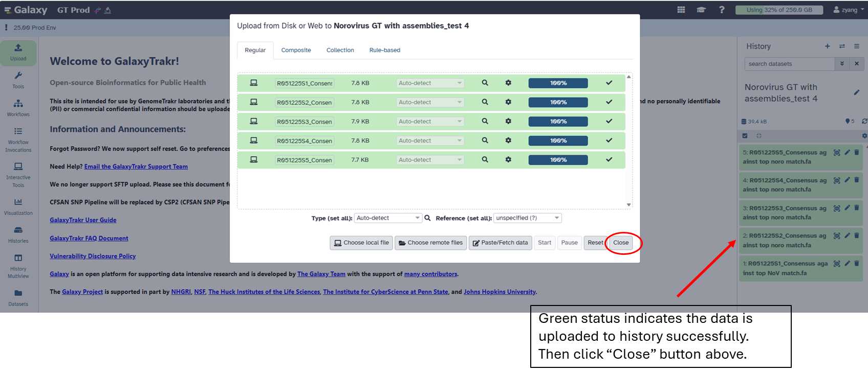Toggle the select-all datasets checkbox in history
This screenshot has height=372, width=868.
[745, 136]
